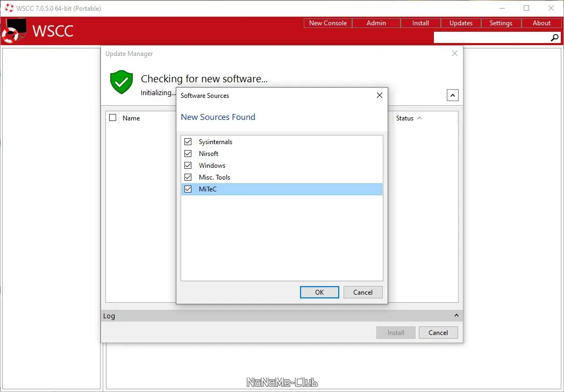This screenshot has height=392, width=564.
Task: Click the Log section label
Action: [109, 316]
